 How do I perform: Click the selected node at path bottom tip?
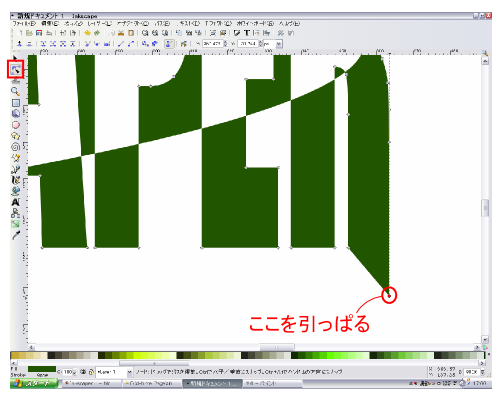point(389,295)
